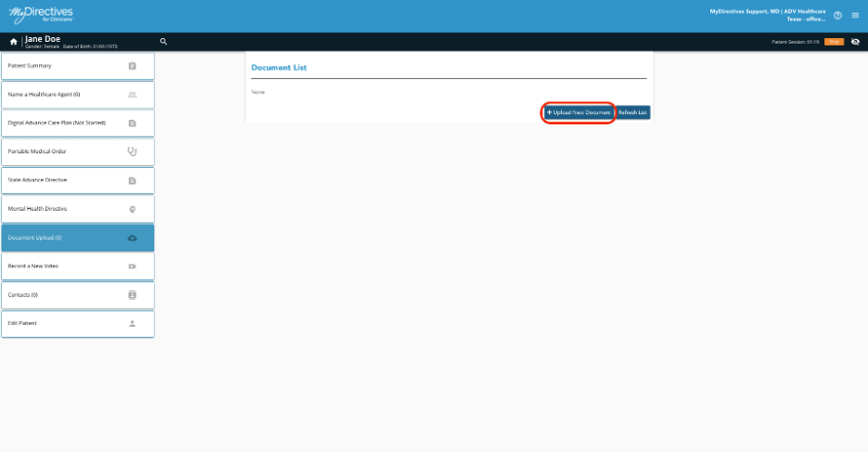Viewport: 868px width, 453px height.
Task: Open the Patient Summary clipboard icon
Action: (x=133, y=66)
